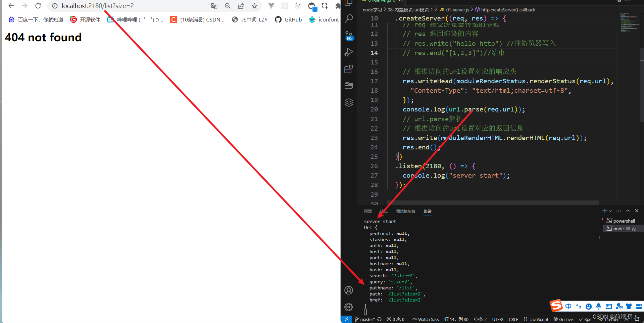Screen dimensions: 644x323
Task: Switch to 问题 panel tab
Action: tap(368, 211)
